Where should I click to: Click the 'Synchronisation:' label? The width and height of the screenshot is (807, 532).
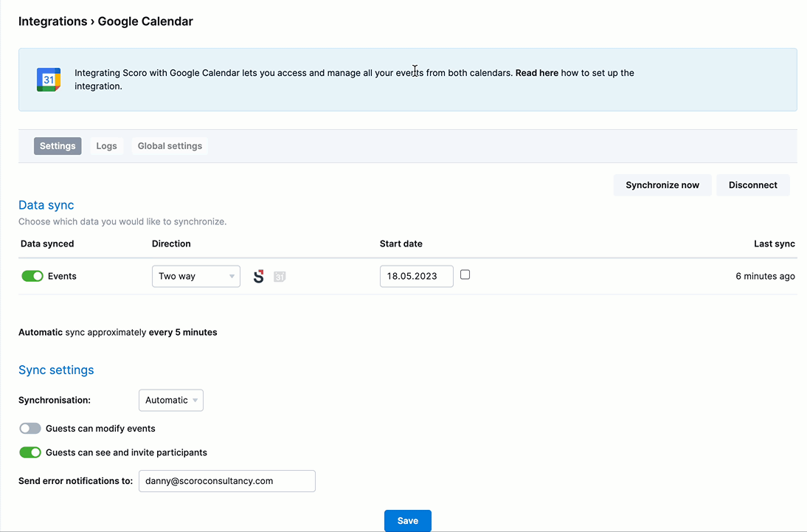point(55,400)
